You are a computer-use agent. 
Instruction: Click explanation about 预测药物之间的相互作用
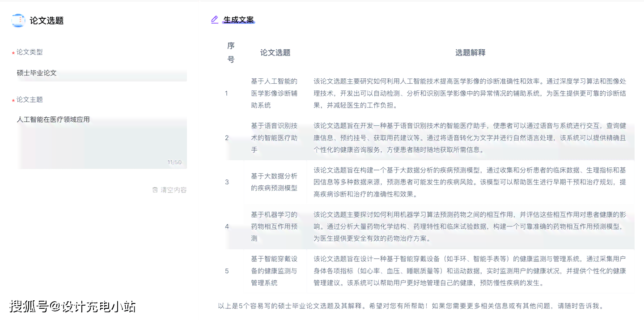point(470,226)
